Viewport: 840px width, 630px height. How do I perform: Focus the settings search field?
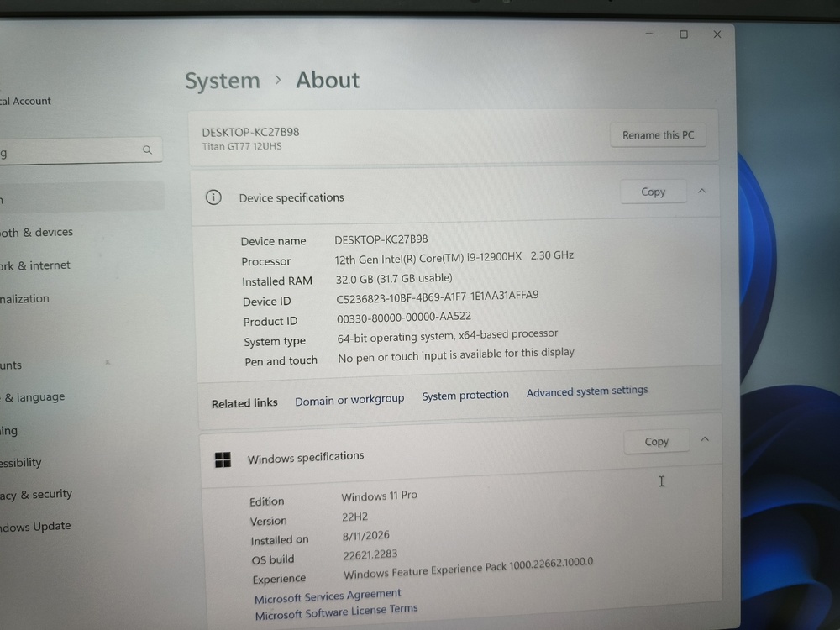point(81,151)
